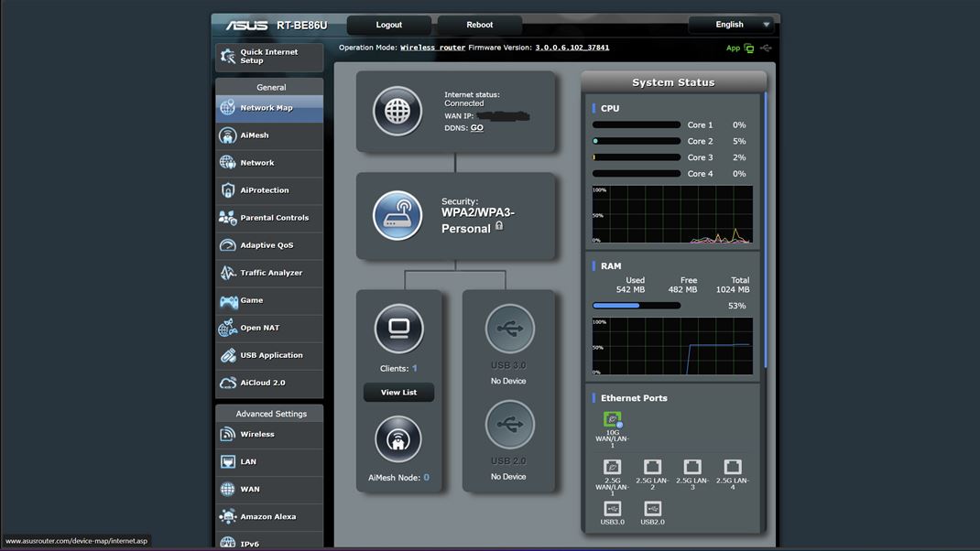
Task: Click the System Status panel header
Action: coord(673,82)
